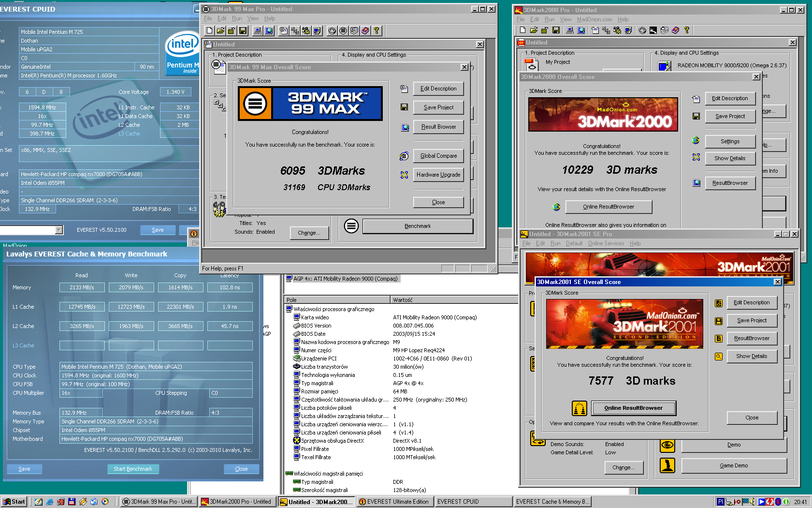812x508 pixels.
Task: Click Memory Read value 2133 MB/s field
Action: click(x=82, y=287)
